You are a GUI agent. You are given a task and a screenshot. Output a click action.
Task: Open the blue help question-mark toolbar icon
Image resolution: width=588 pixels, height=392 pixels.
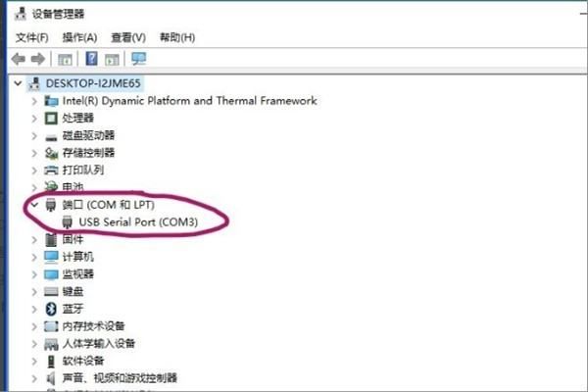coord(91,59)
